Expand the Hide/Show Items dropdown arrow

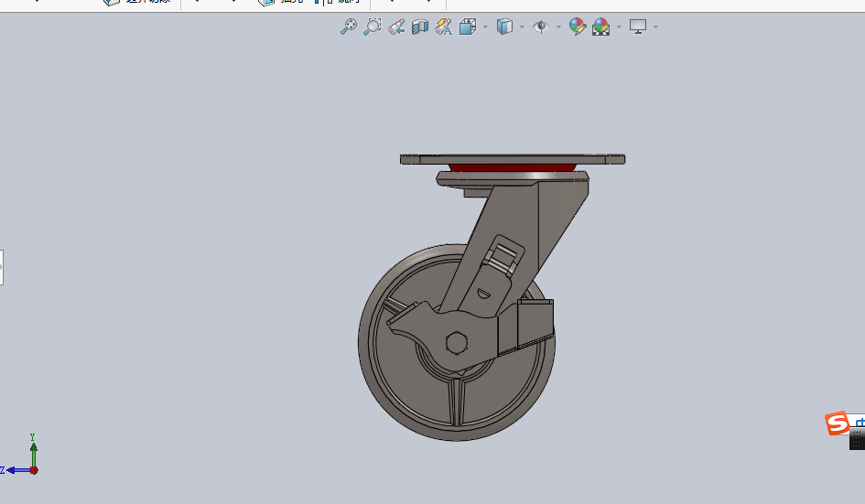[558, 27]
